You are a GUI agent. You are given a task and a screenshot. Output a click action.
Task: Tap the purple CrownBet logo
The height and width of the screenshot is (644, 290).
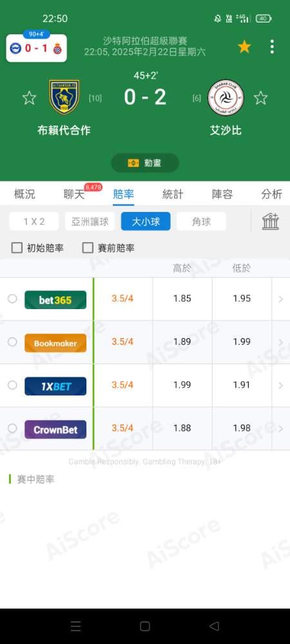55,430
